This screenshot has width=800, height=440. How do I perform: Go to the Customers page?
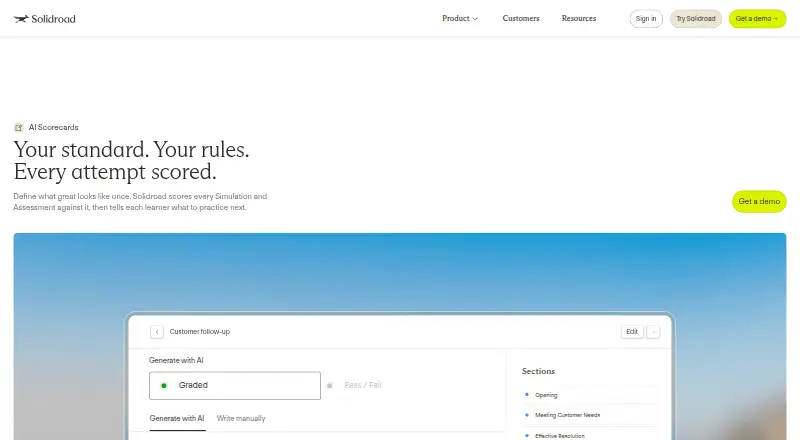520,18
